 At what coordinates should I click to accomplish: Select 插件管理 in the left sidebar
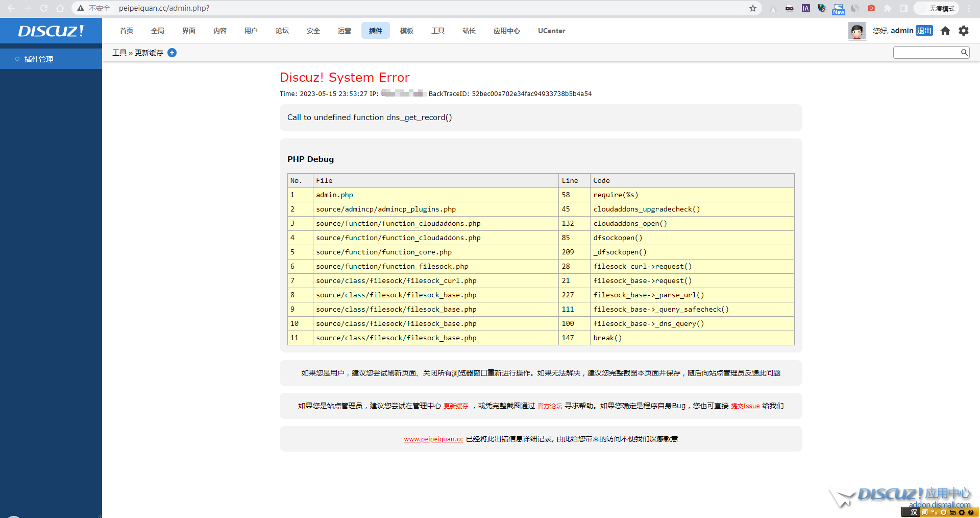click(39, 59)
